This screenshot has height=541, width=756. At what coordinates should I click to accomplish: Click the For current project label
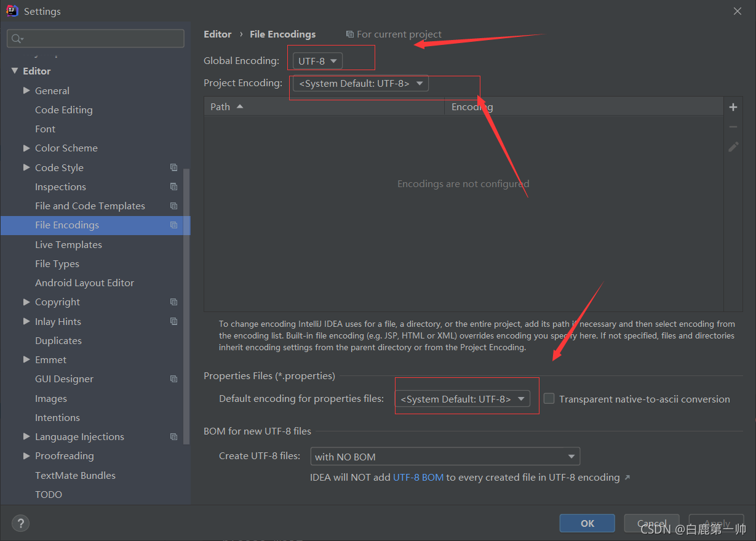[x=394, y=34]
